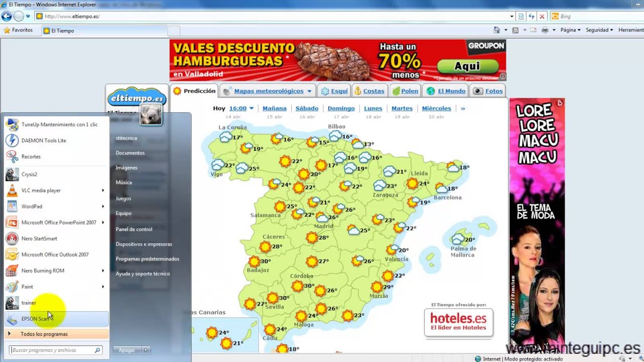Open the El Mundo tab
Image resolution: width=644 pixels, height=362 pixels.
click(446, 91)
